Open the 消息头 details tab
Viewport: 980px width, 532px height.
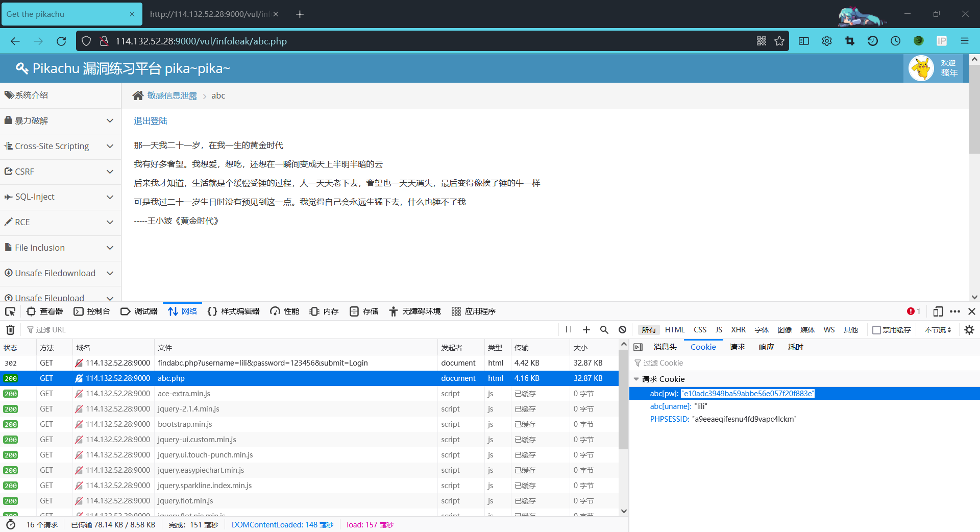(x=665, y=347)
